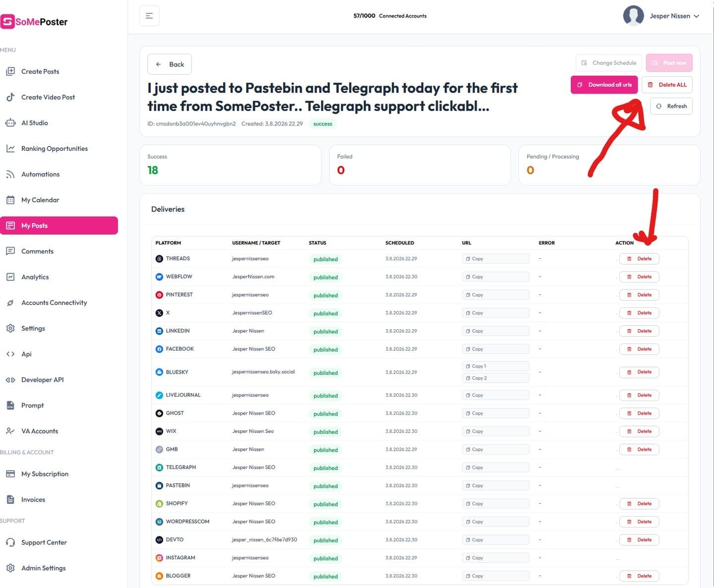Copy the LINKEDIN post URL
714x588 pixels.
495,331
